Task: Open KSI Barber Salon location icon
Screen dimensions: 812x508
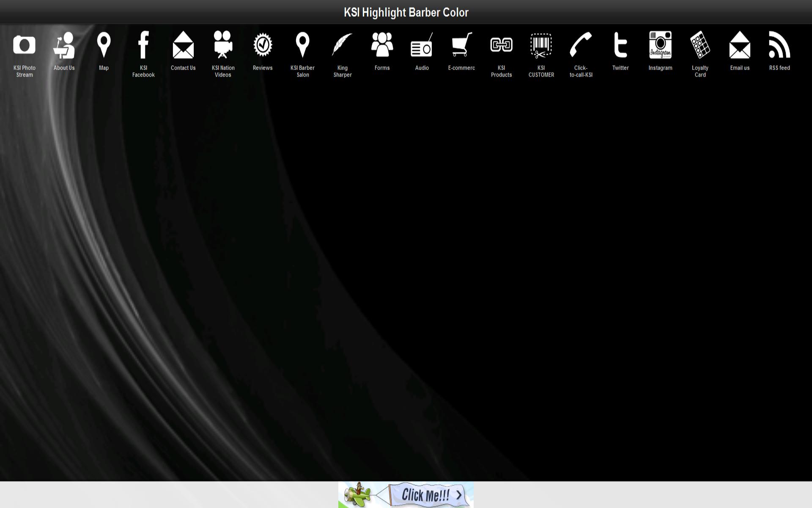Action: [x=302, y=45]
